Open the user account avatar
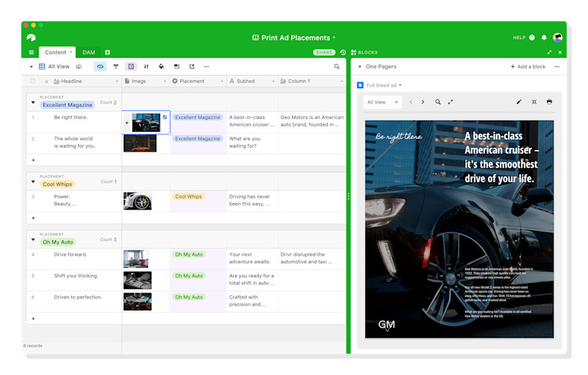 click(x=558, y=37)
